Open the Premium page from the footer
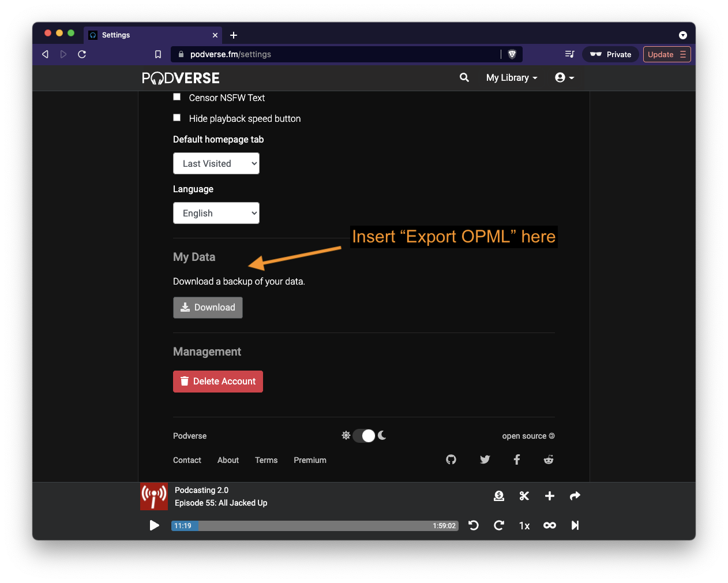Image resolution: width=728 pixels, height=583 pixels. 310,460
